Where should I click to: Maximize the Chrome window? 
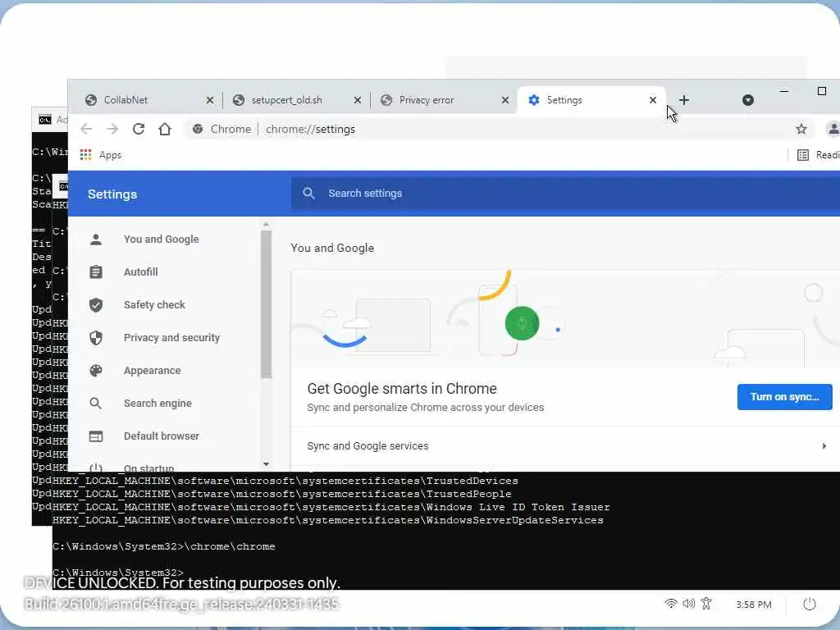(822, 91)
